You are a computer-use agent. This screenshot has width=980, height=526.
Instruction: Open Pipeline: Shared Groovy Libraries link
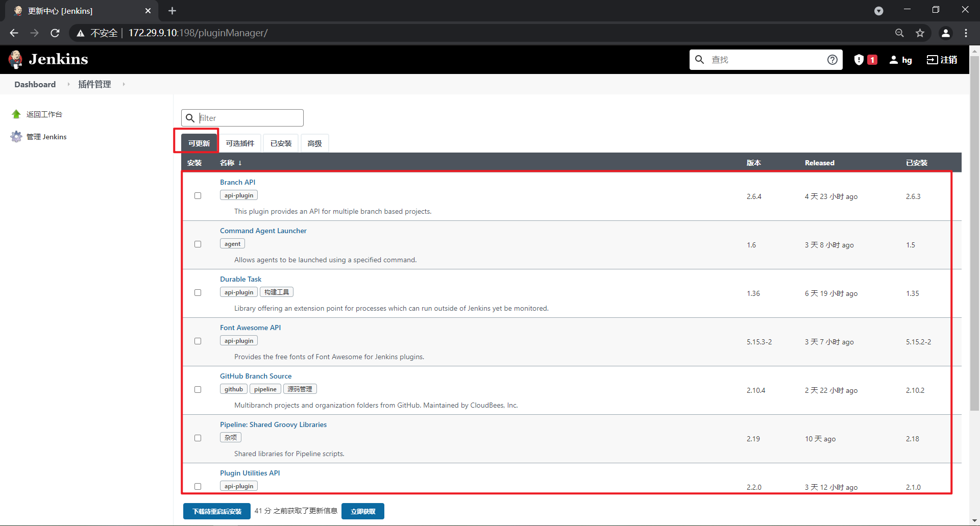273,424
